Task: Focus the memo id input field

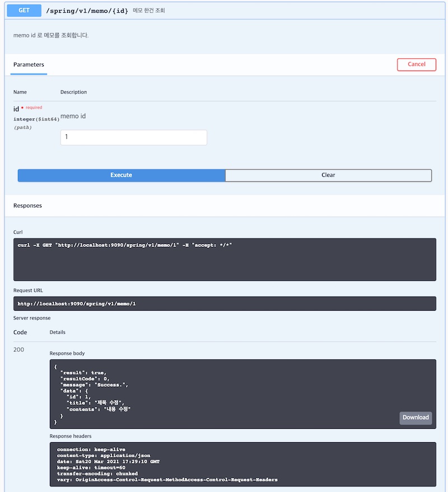Action: (134, 138)
